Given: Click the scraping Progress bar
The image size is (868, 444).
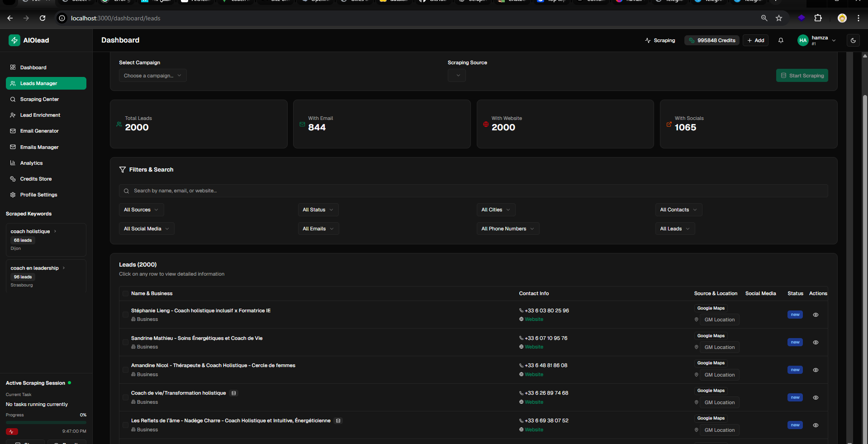Looking at the screenshot, I should [x=46, y=422].
